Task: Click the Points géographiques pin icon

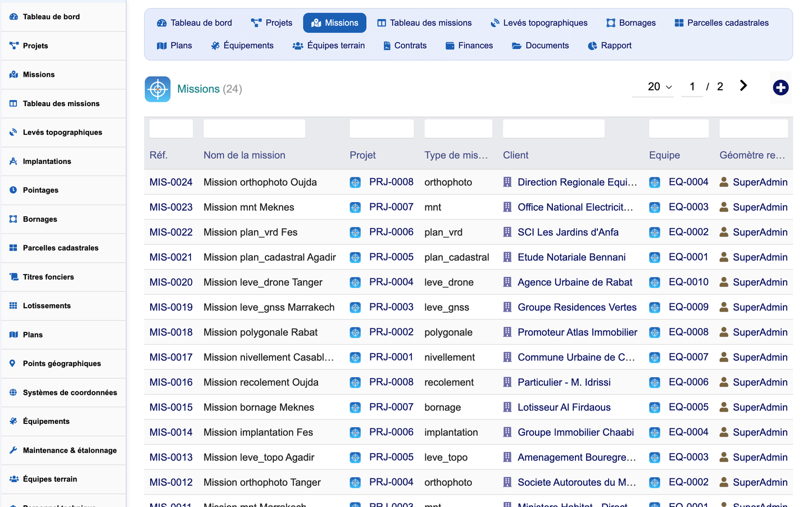Action: click(13, 363)
